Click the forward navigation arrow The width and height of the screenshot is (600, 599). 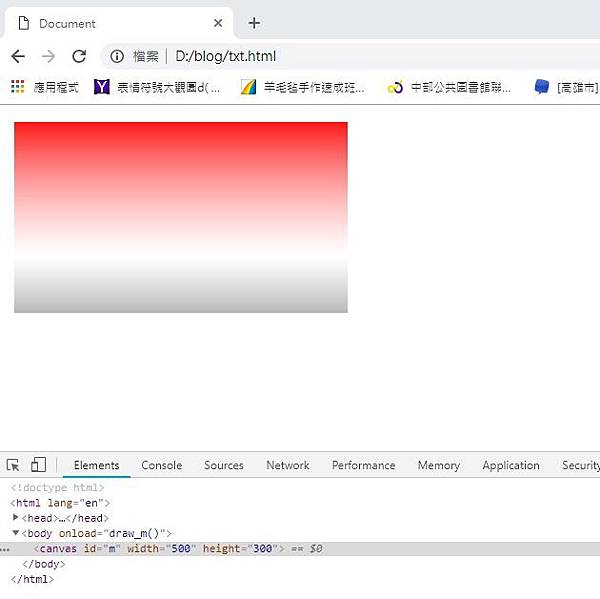click(x=48, y=56)
